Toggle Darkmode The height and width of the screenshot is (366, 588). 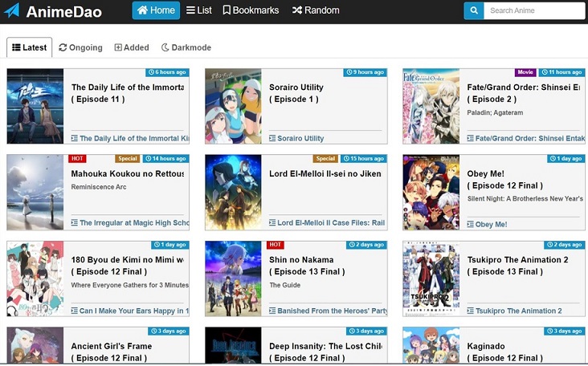(186, 47)
